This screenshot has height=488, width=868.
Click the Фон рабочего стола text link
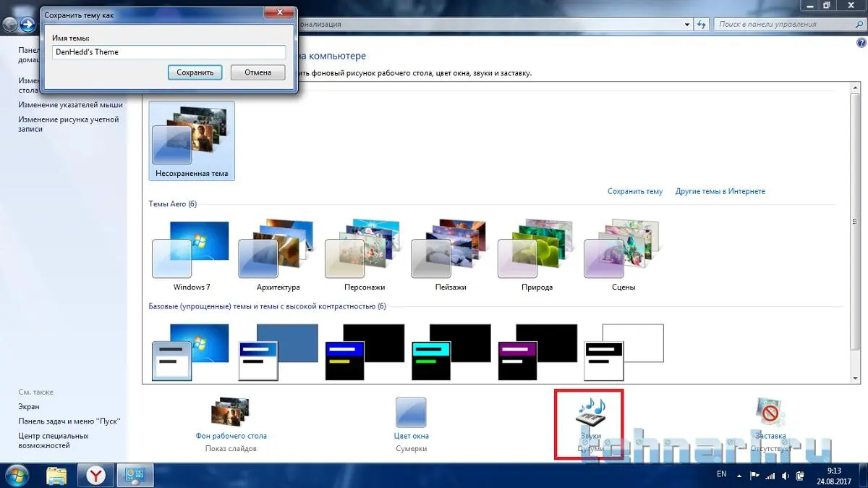coord(231,436)
